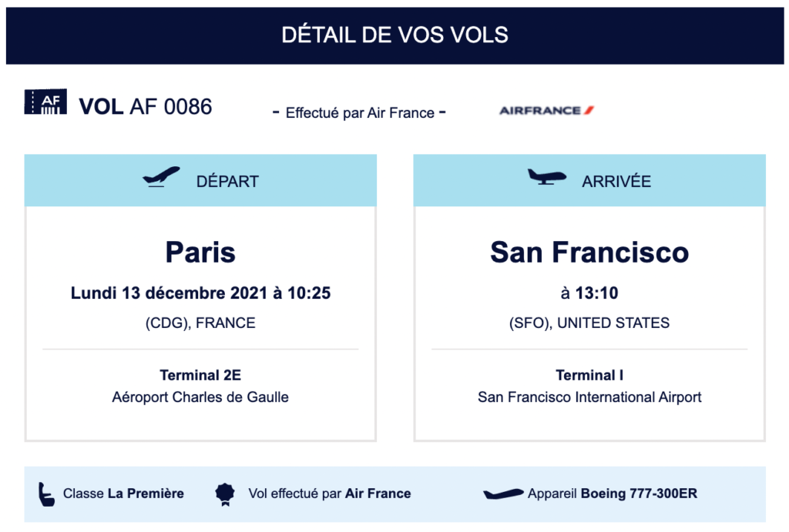The image size is (789, 532).
Task: Select the DÉPART section header
Action: (227, 182)
